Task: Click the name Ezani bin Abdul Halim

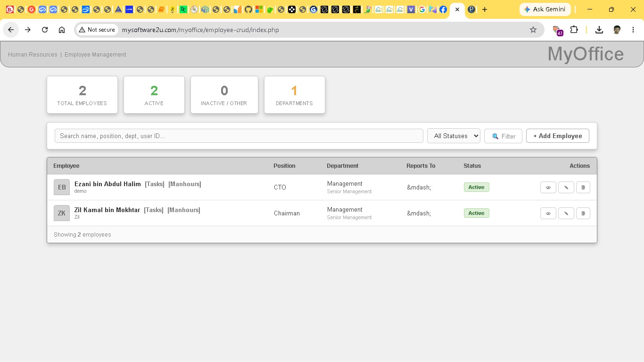Action: point(107,184)
